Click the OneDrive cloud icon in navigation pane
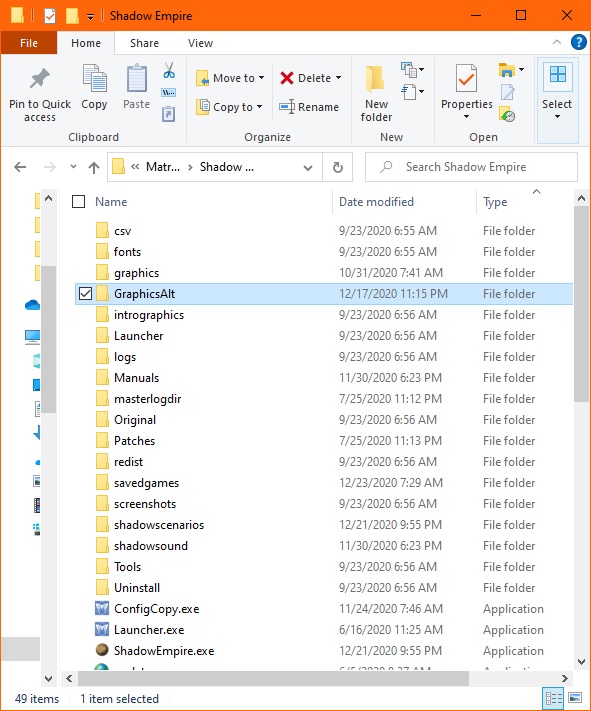591x711 pixels. pos(33,305)
